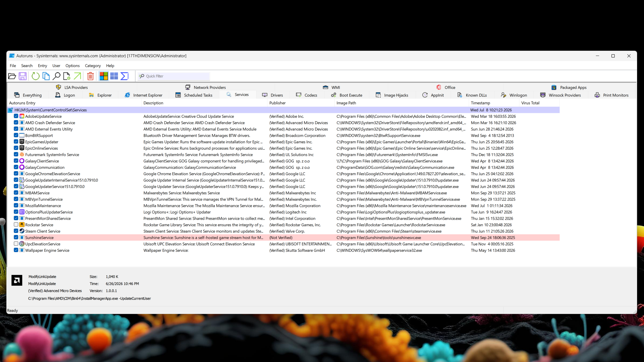Delete entry using red trash icon
This screenshot has width=644, height=362.
91,76
